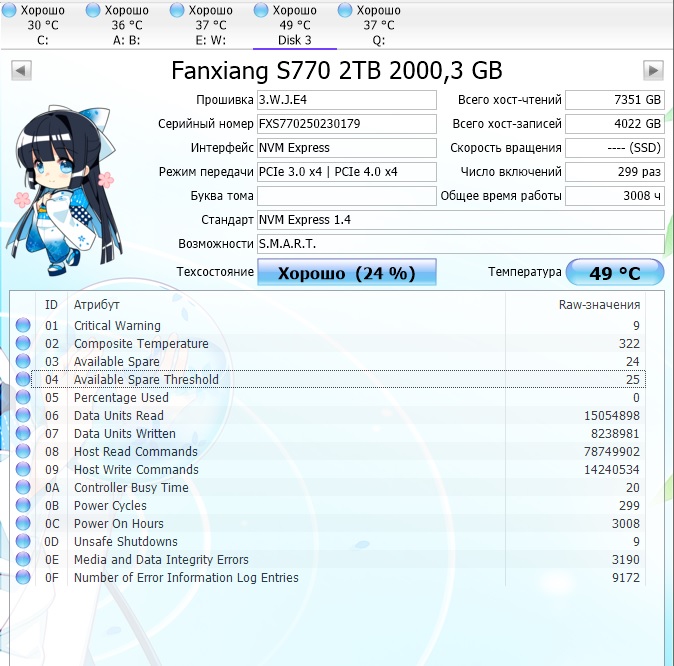Click the Fanxiang S770 2TB model title
This screenshot has height=666, width=674.
pyautogui.click(x=337, y=71)
